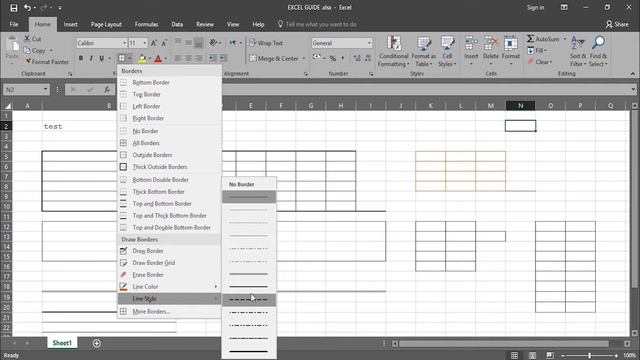This screenshot has height=360, width=640.
Task: Click the AutoSum sigma icon
Action: pos(530,39)
